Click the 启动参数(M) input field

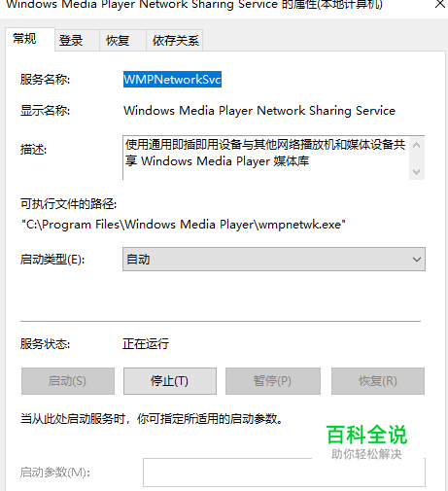pyautogui.click(x=284, y=473)
